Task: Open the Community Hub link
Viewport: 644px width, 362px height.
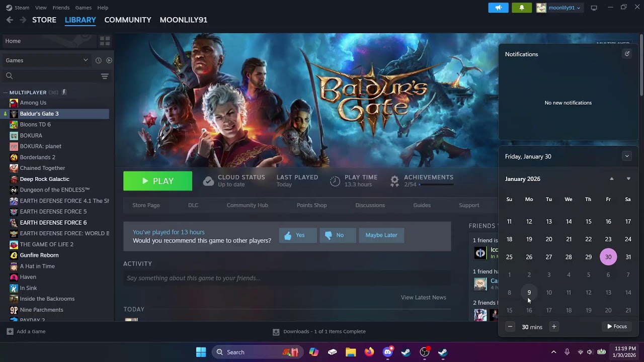Action: 248,205
